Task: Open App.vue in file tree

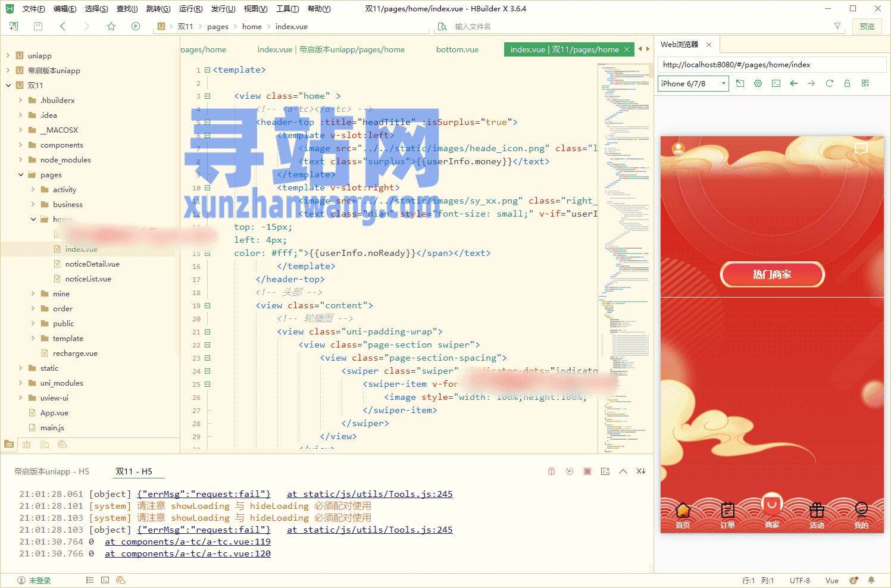Action: coord(54,412)
